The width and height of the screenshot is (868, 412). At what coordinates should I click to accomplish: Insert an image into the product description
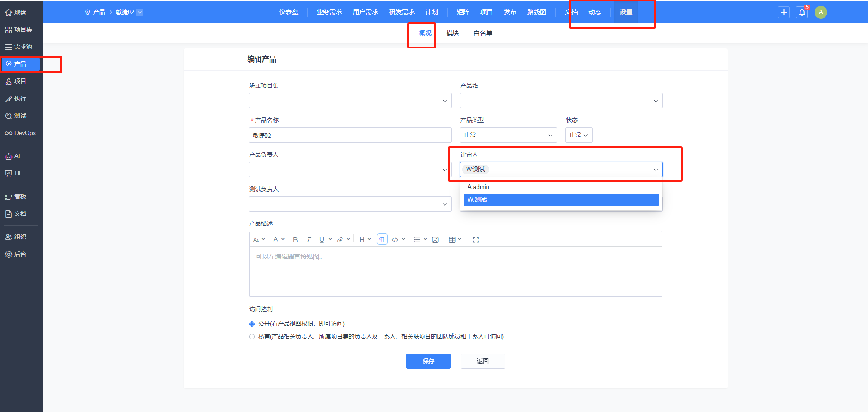point(435,240)
